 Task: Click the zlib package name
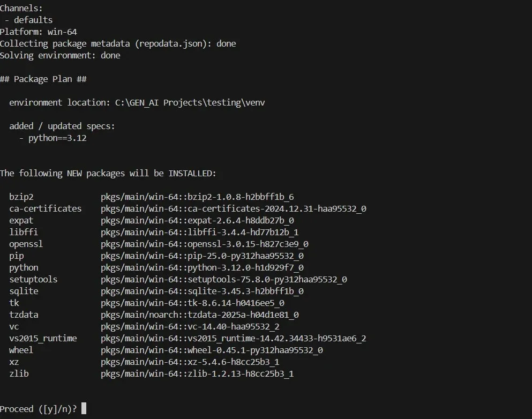(19, 373)
